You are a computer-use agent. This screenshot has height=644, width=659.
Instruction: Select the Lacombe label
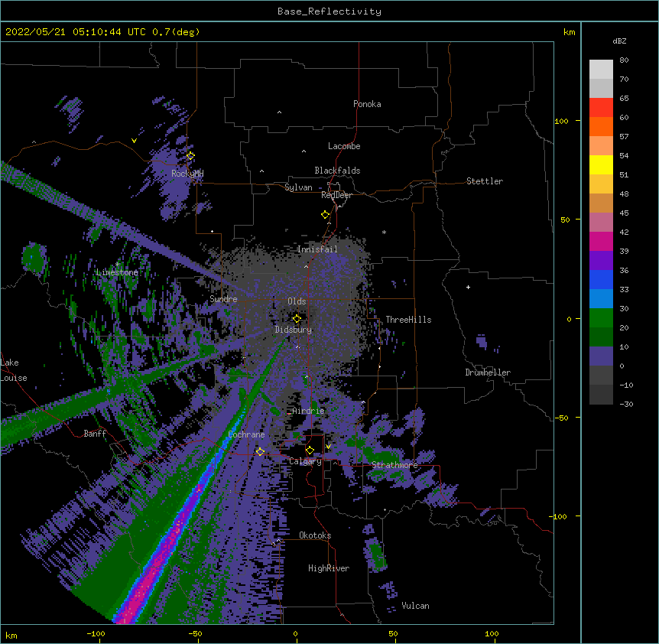pyautogui.click(x=344, y=146)
